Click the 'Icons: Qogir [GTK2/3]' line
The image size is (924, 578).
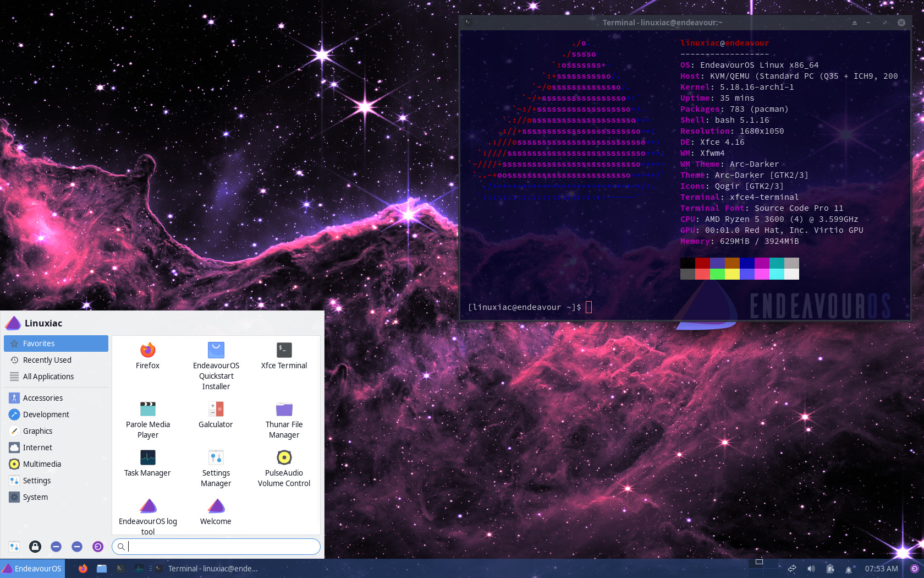[x=732, y=186]
